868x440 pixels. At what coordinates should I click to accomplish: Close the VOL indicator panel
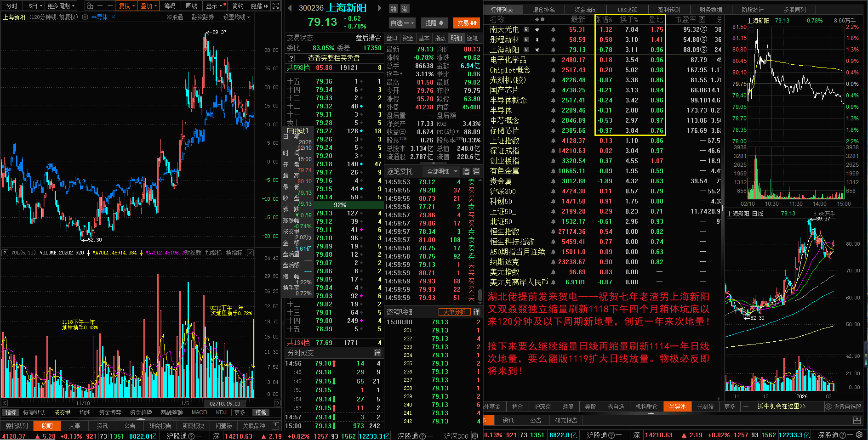250,253
